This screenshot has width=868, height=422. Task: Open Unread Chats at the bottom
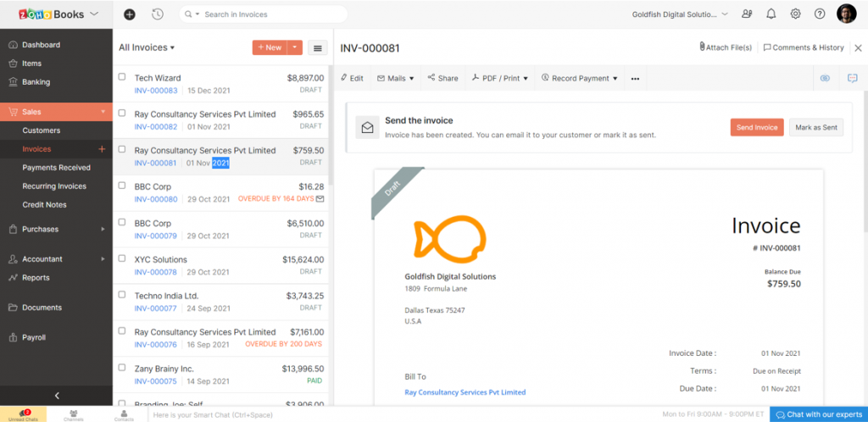coord(23,415)
